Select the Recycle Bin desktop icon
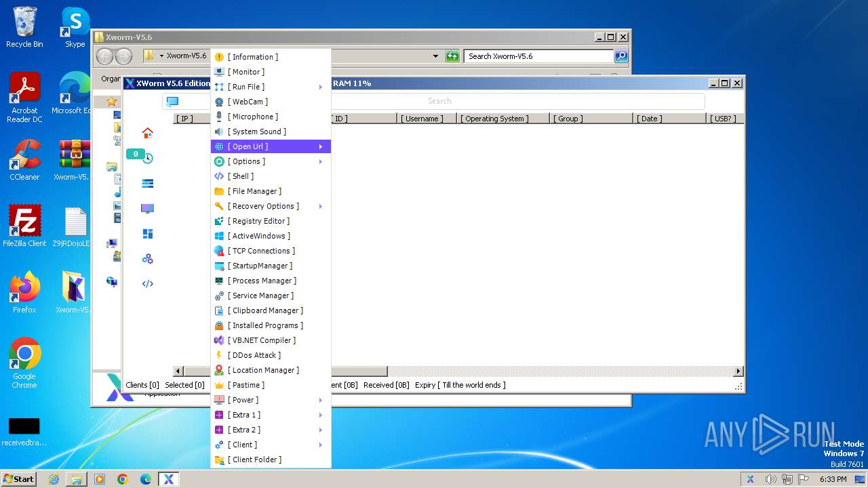 pyautogui.click(x=24, y=28)
